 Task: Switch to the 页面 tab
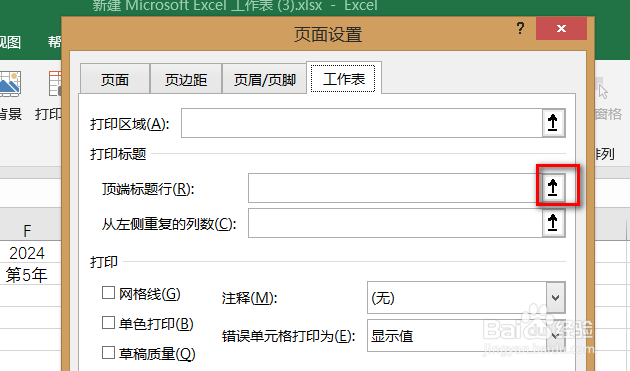[x=115, y=79]
